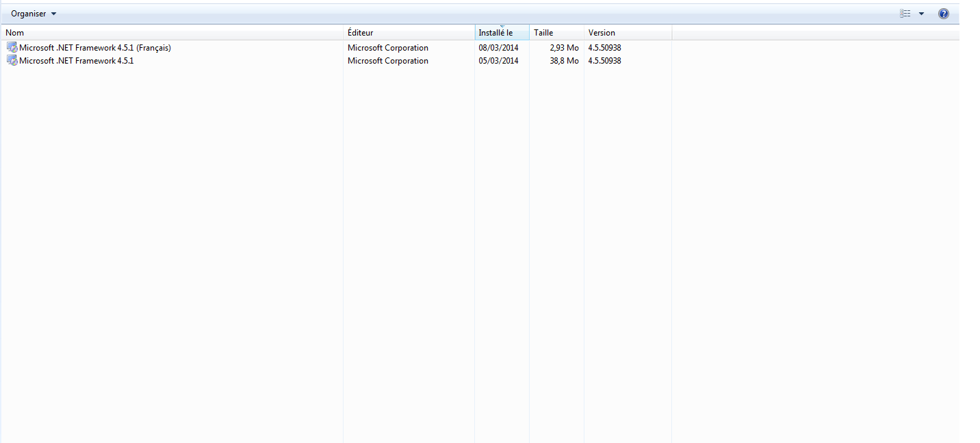Screen dimensions: 980x443
Task: Click icon of .NET Framework 4.5.1 (Français)
Action: (12, 47)
